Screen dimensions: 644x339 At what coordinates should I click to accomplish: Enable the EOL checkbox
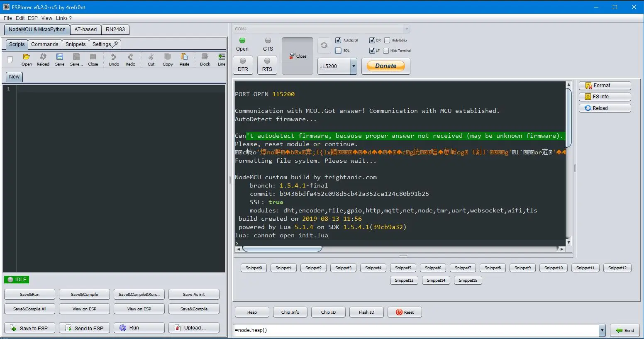coord(338,51)
